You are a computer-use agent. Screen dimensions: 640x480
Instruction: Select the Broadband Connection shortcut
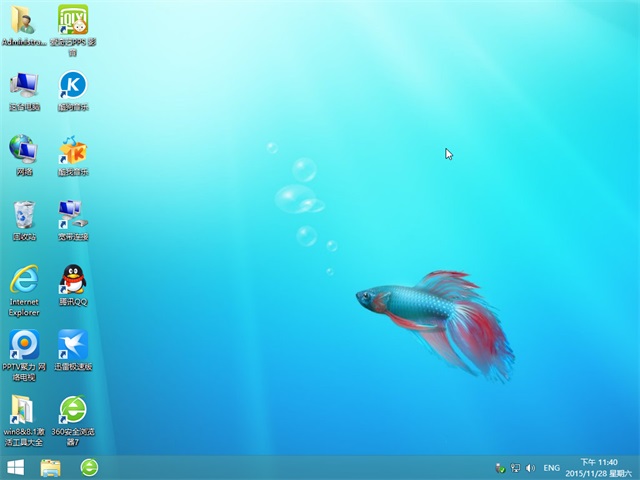click(x=73, y=215)
